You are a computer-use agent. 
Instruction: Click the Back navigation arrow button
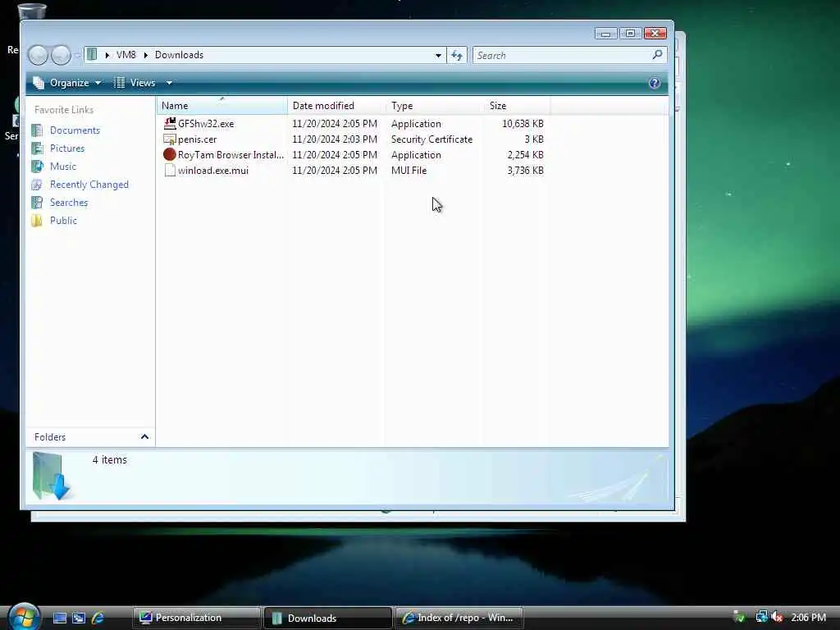(x=38, y=55)
